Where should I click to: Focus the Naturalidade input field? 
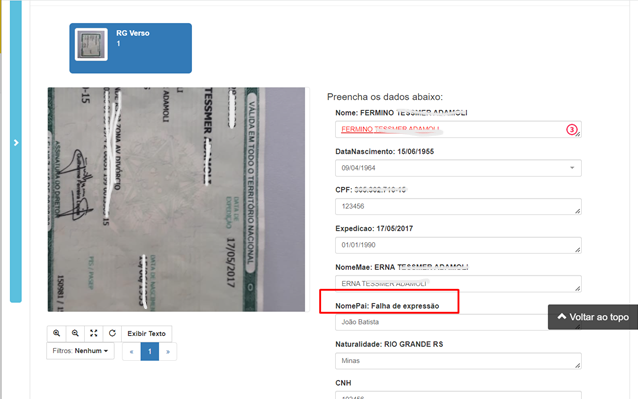[x=458, y=361]
